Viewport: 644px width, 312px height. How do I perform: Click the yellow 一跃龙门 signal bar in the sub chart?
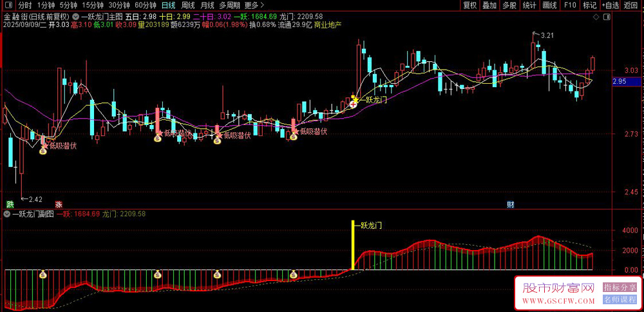coord(353,246)
